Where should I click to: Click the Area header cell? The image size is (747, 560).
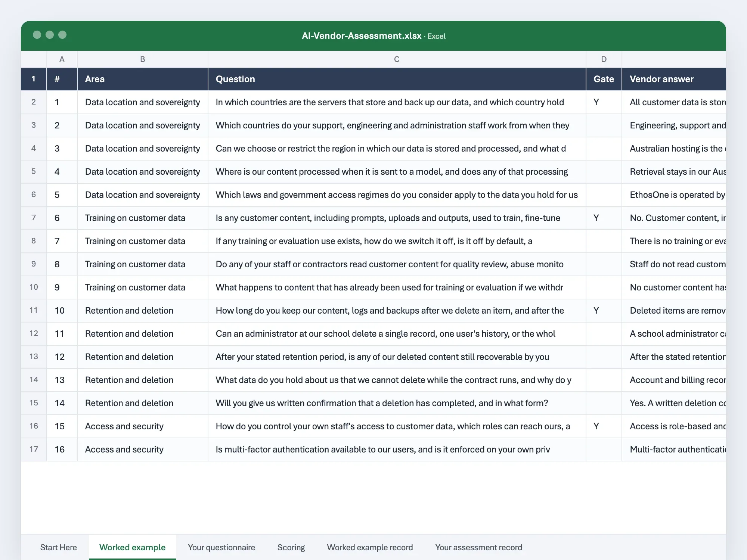click(143, 79)
